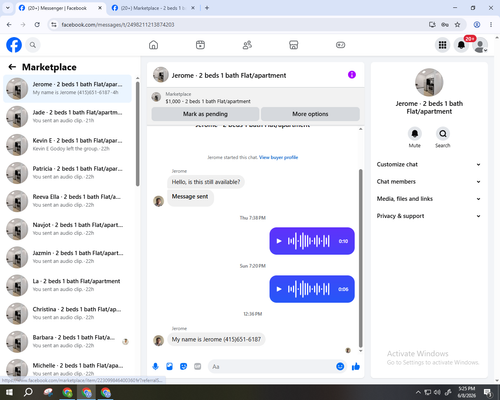Open Chrome three-dot menu

click(491, 25)
